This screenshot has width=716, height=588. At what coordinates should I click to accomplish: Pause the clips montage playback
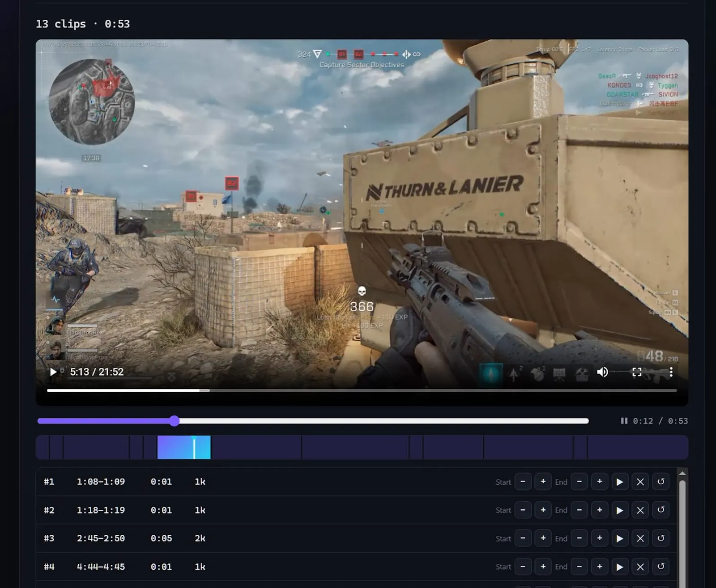click(x=624, y=421)
